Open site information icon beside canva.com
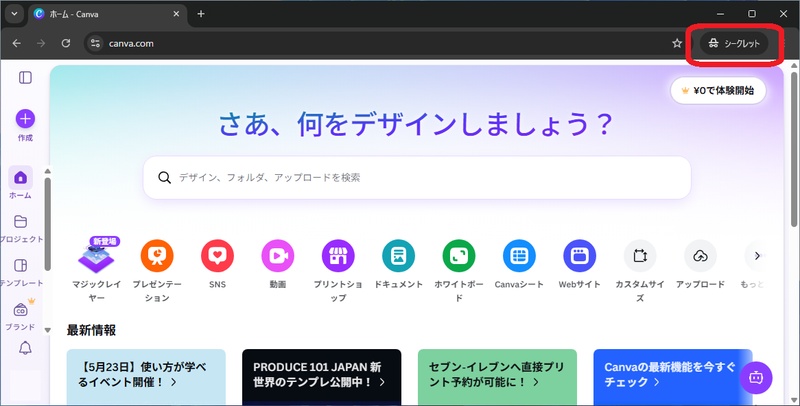 (95, 43)
